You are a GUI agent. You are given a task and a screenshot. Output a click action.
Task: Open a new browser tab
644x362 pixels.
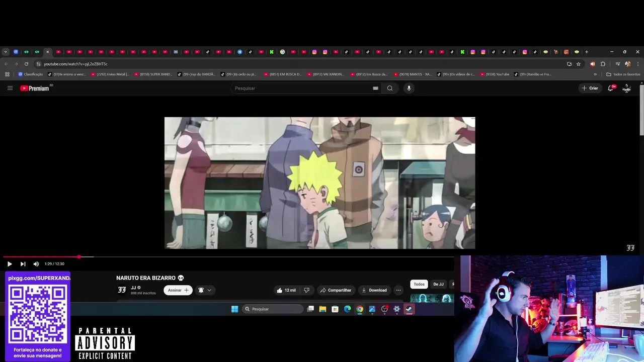587,52
